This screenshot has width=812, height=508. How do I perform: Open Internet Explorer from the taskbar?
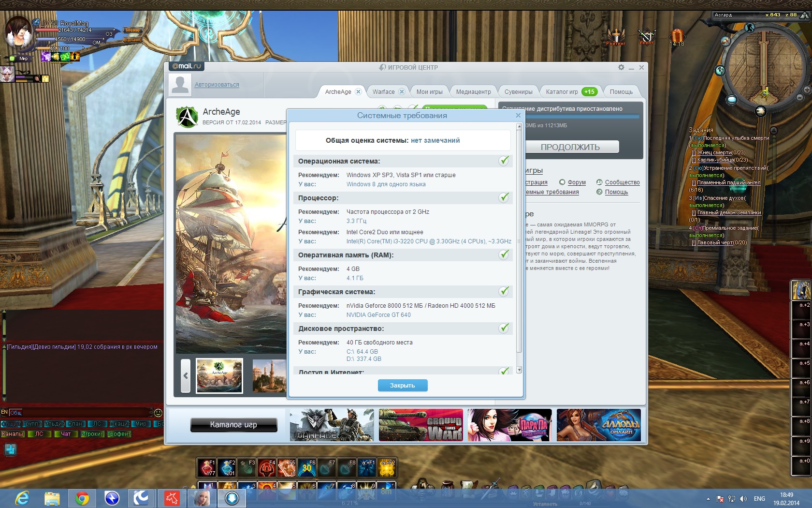click(22, 498)
